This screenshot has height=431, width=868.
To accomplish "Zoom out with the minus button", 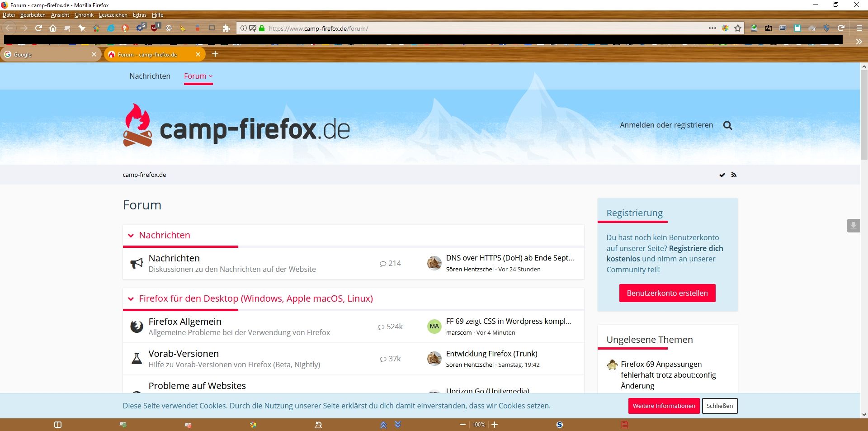I will (x=463, y=425).
